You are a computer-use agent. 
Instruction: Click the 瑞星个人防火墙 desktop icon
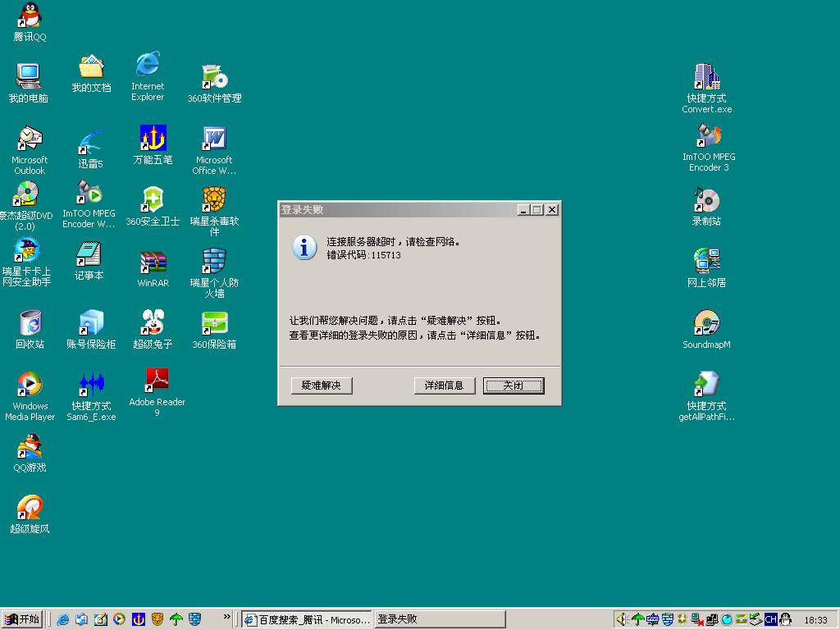pos(214,272)
